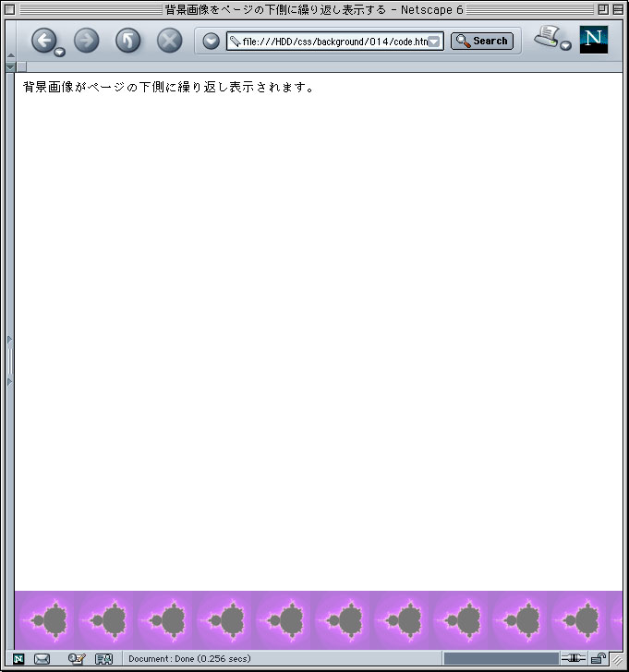Click the window zoom box in title bar
Image resolution: width=629 pixels, height=672 pixels.
(603, 9)
